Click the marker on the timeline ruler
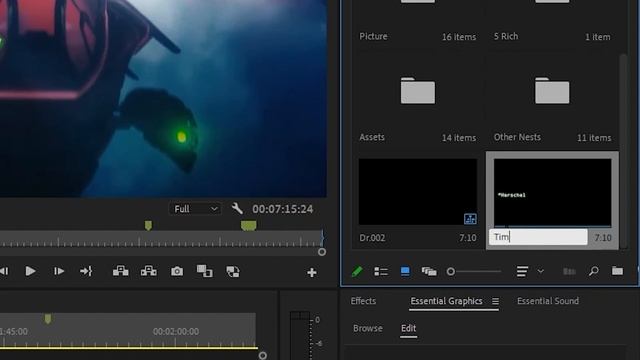The image size is (640, 360). click(48, 319)
